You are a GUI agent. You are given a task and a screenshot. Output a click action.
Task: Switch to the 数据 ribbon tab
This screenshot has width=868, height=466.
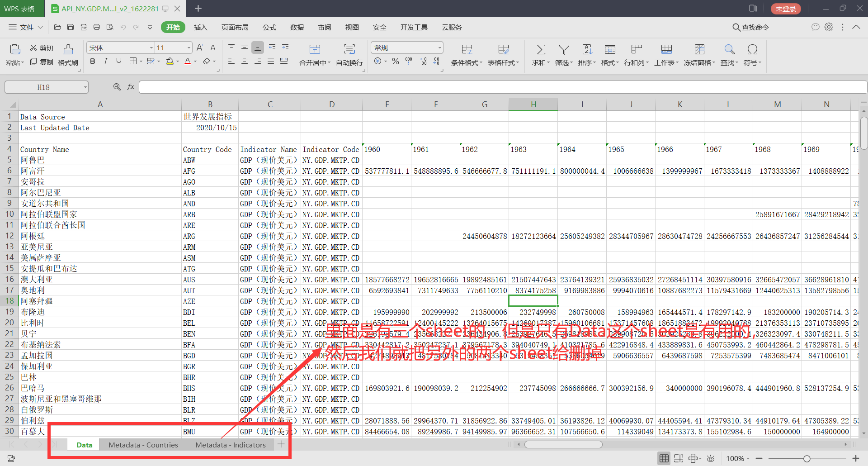tap(297, 27)
